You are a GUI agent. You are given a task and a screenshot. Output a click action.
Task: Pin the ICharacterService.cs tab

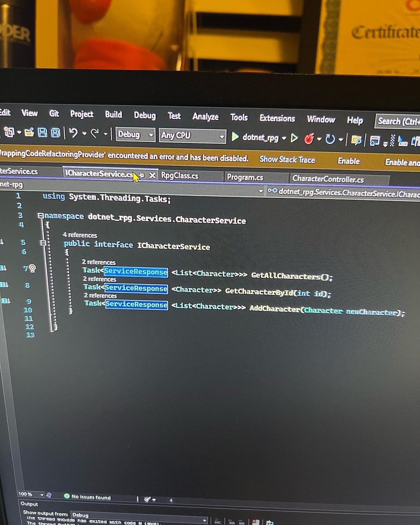click(142, 175)
